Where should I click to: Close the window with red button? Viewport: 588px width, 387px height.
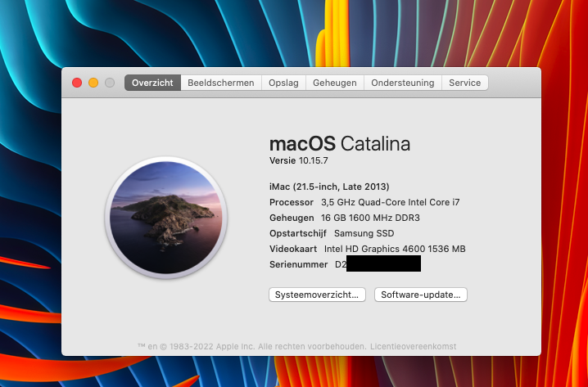[x=77, y=83]
